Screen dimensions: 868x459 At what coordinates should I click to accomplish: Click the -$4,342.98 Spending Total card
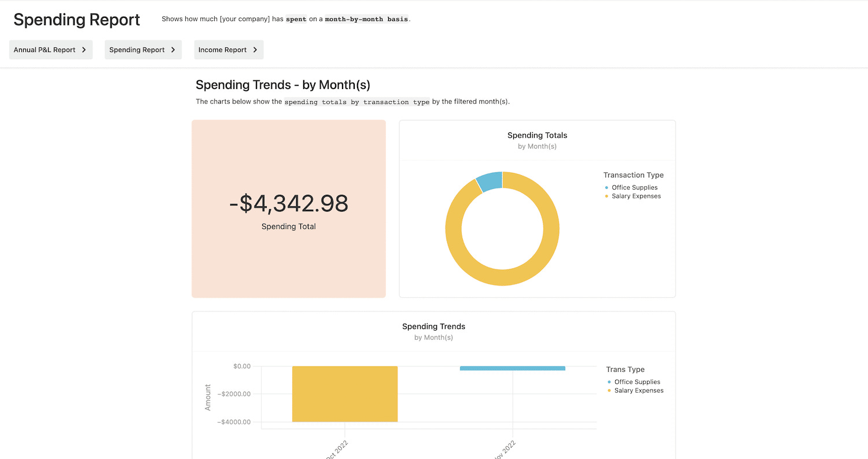[x=289, y=209]
